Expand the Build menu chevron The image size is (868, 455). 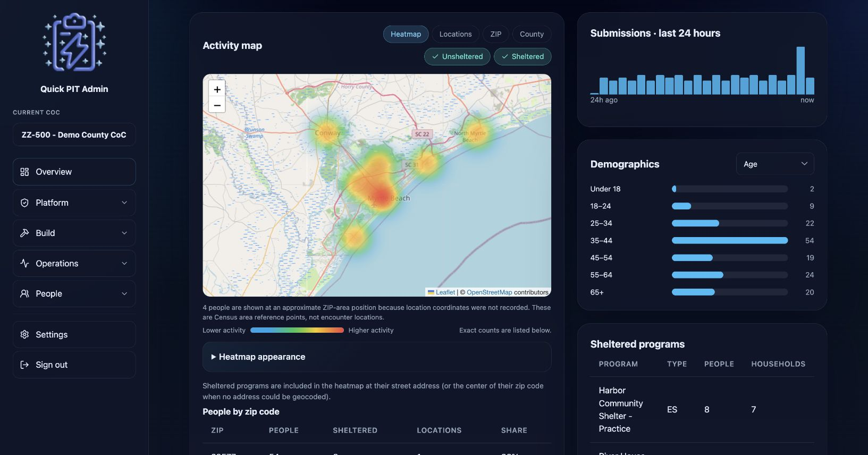(x=124, y=233)
